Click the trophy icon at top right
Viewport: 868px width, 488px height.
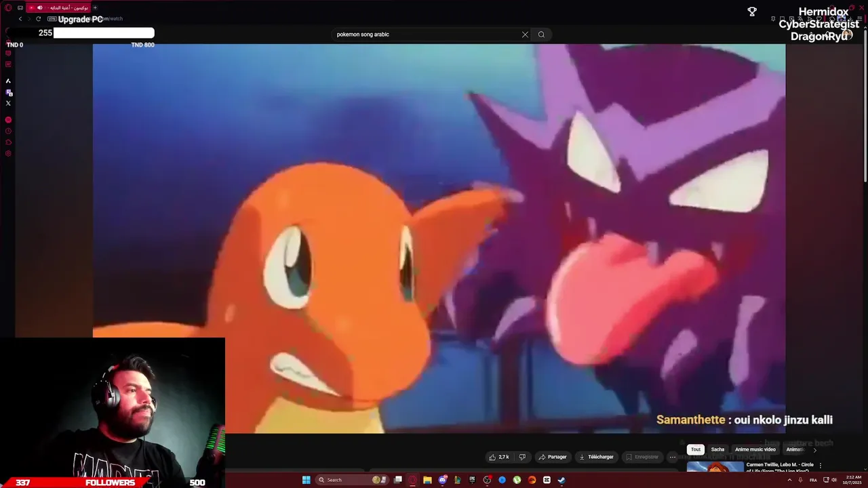click(752, 12)
